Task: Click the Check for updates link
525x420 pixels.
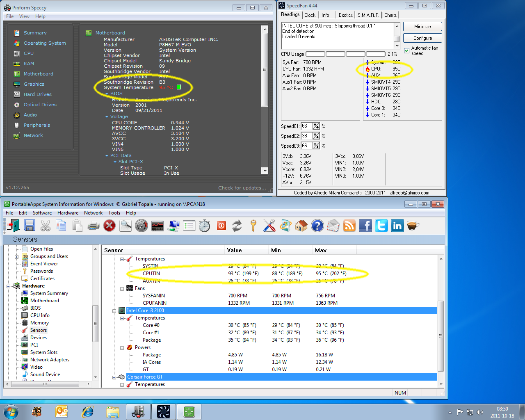Action: click(242, 188)
